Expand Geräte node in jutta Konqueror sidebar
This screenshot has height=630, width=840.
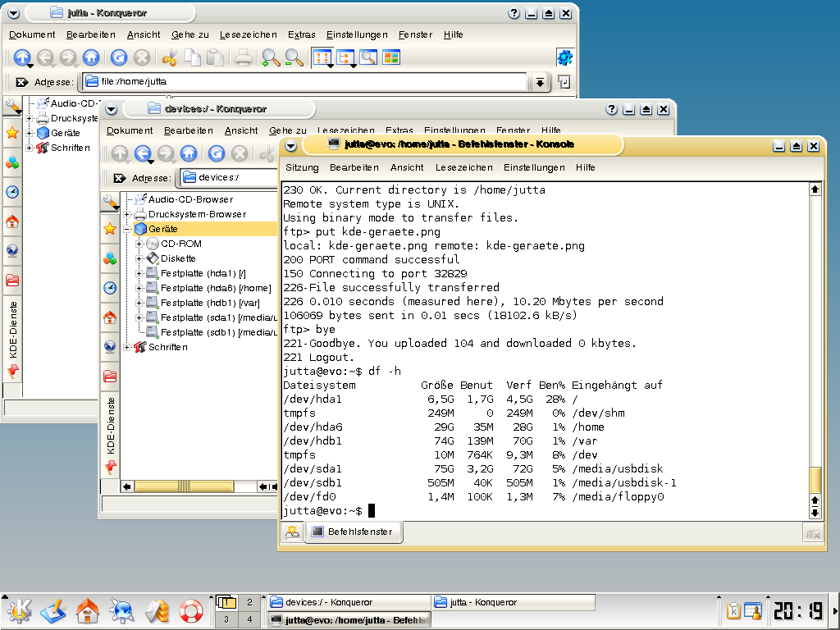[30, 133]
